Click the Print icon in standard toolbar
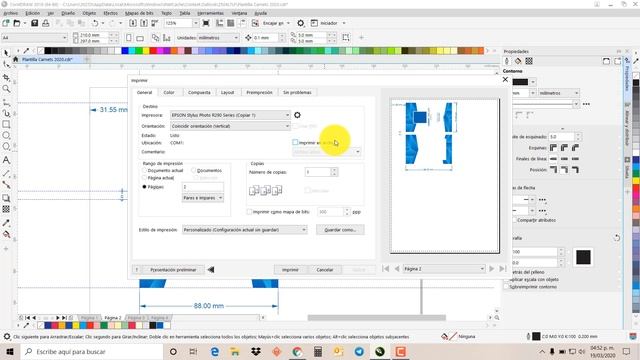Screen dimensions: 640x360 [46, 23]
